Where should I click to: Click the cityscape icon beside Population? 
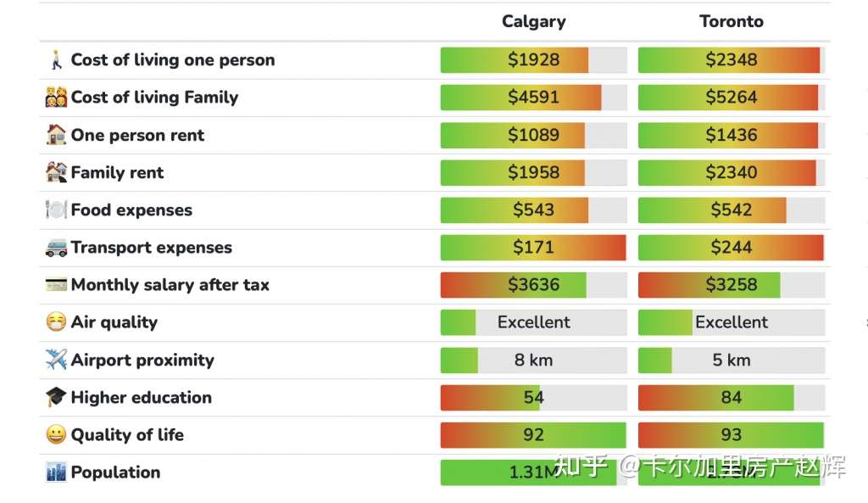click(56, 472)
